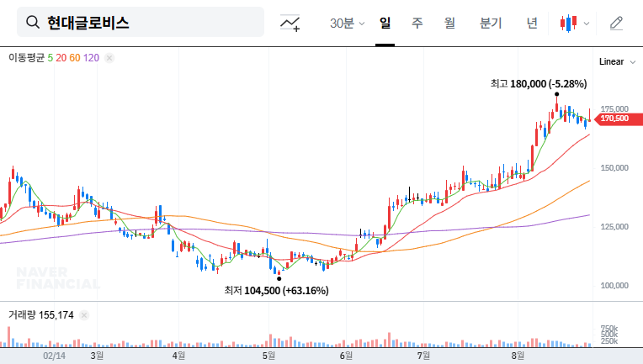Click the 8월 date axis label
This screenshot has width=643, height=364.
point(518,356)
